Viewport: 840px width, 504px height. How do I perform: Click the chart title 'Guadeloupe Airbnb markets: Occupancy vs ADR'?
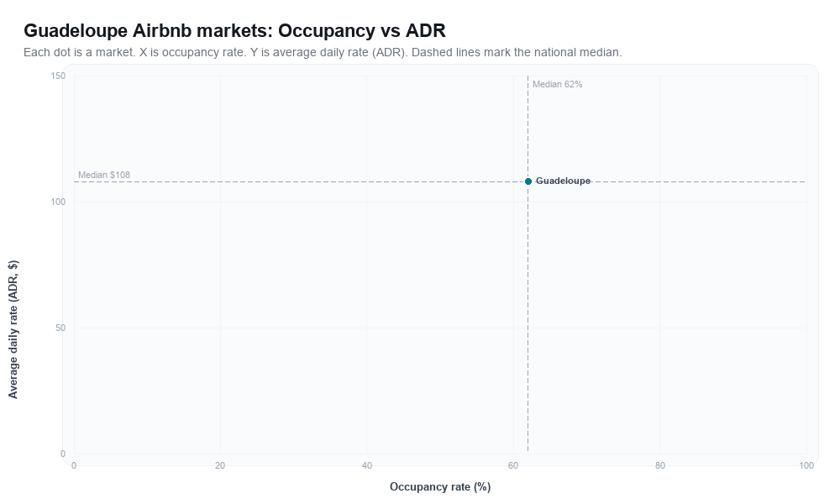click(x=234, y=30)
